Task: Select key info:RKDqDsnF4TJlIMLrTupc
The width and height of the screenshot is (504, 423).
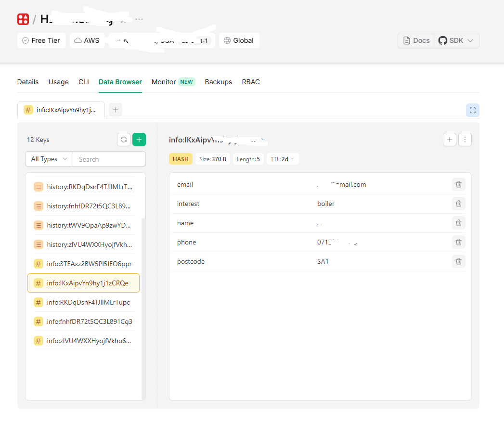Action: coord(83,303)
